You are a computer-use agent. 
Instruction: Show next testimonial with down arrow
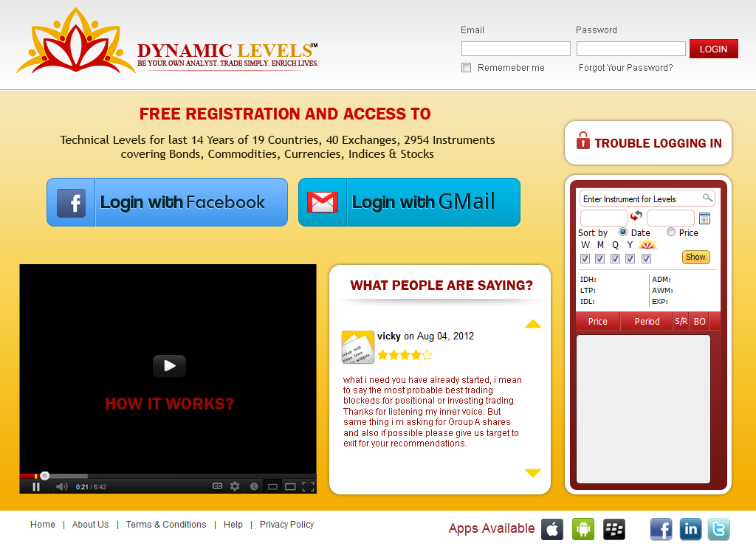tap(533, 473)
